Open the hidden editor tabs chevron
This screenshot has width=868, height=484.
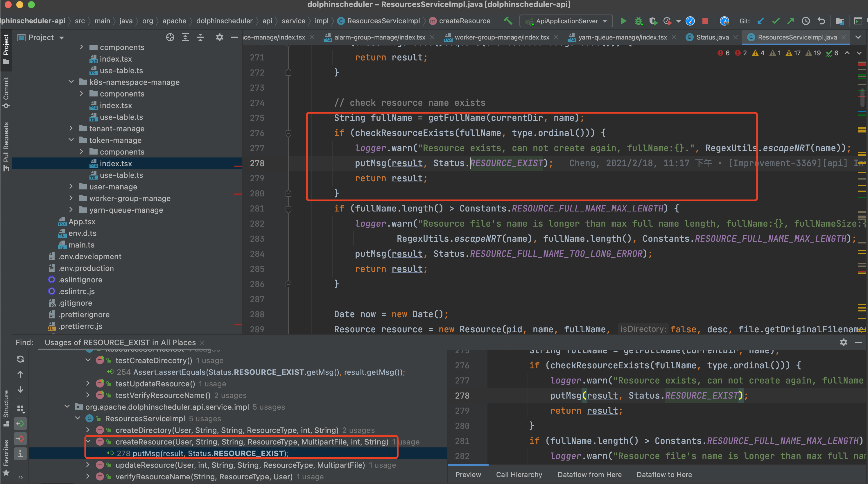(858, 37)
